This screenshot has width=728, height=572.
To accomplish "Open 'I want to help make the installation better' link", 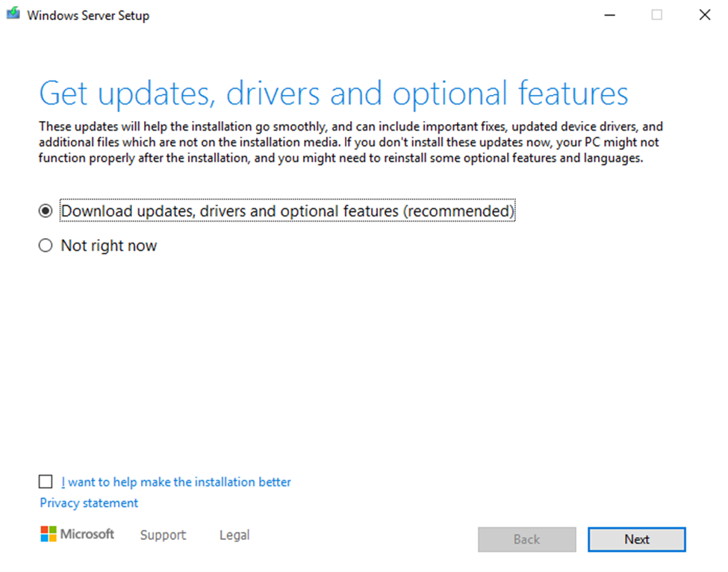I will point(176,482).
